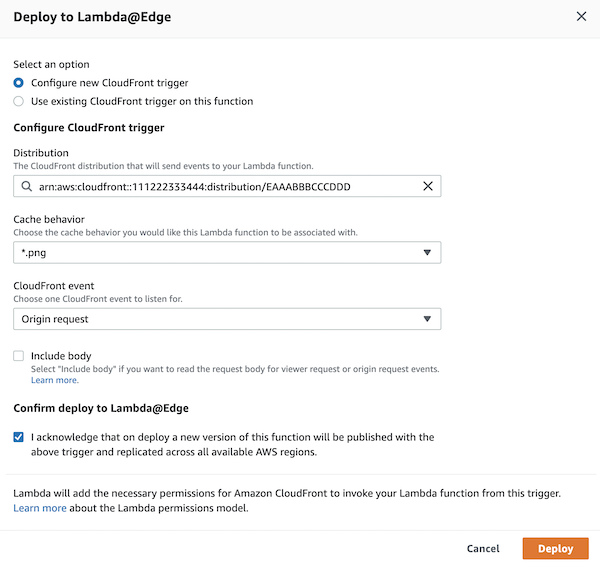
Task: Click the search icon in Distribution field
Action: click(26, 187)
